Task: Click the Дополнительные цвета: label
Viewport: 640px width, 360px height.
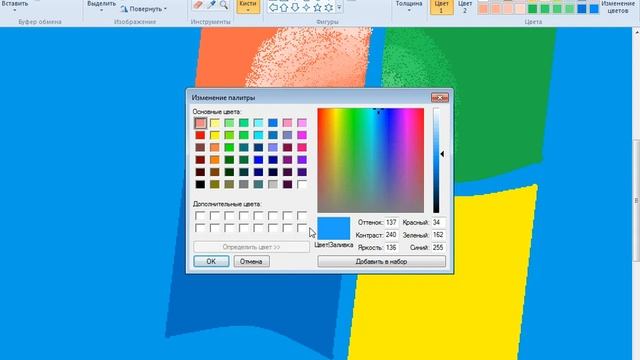Action: tap(227, 204)
